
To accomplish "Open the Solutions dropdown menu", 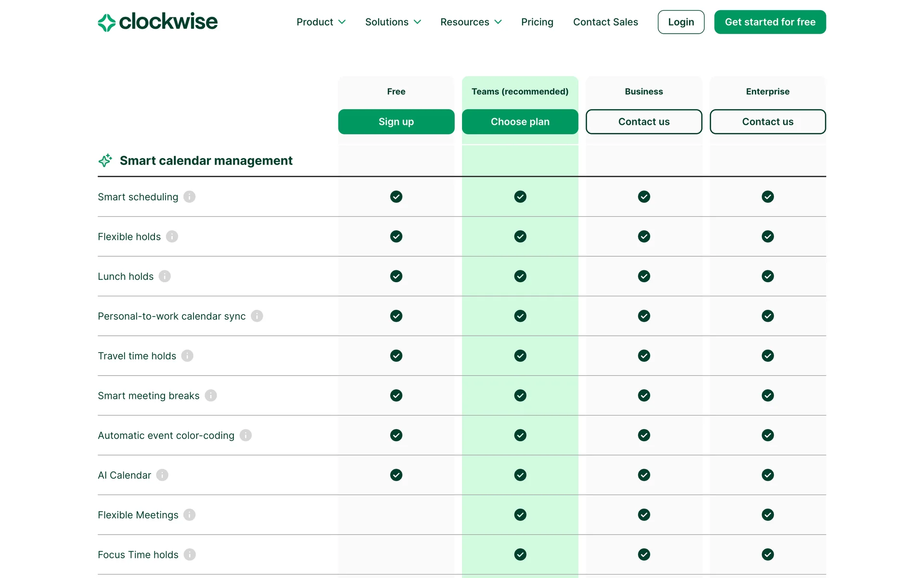I will pos(393,22).
